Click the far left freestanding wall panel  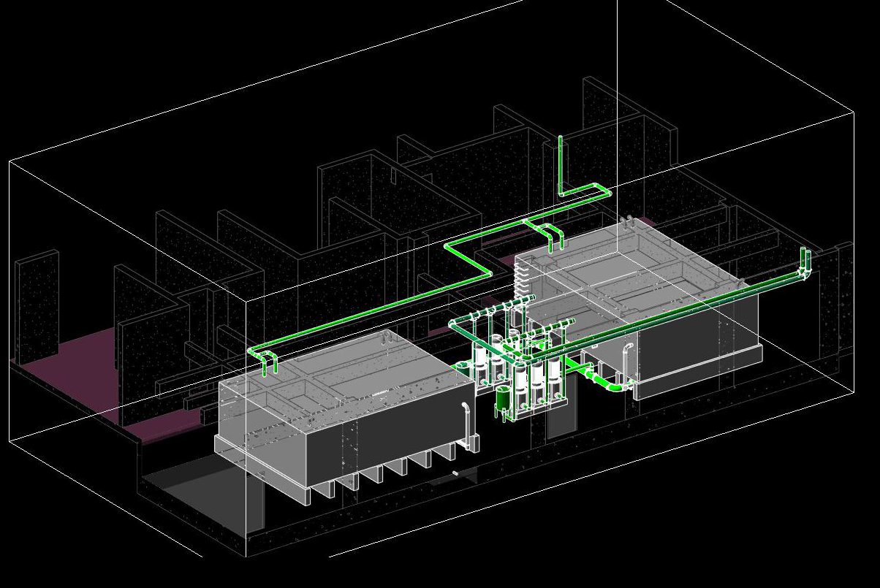37,307
